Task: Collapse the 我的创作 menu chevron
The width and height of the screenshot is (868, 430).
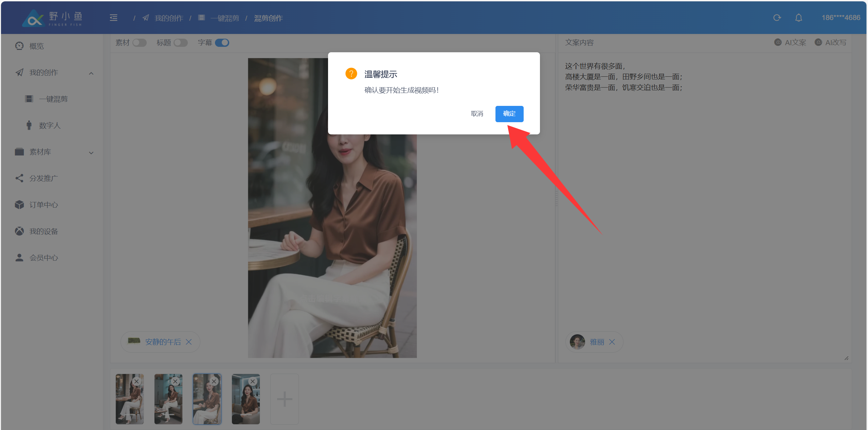Action: pyautogui.click(x=91, y=73)
